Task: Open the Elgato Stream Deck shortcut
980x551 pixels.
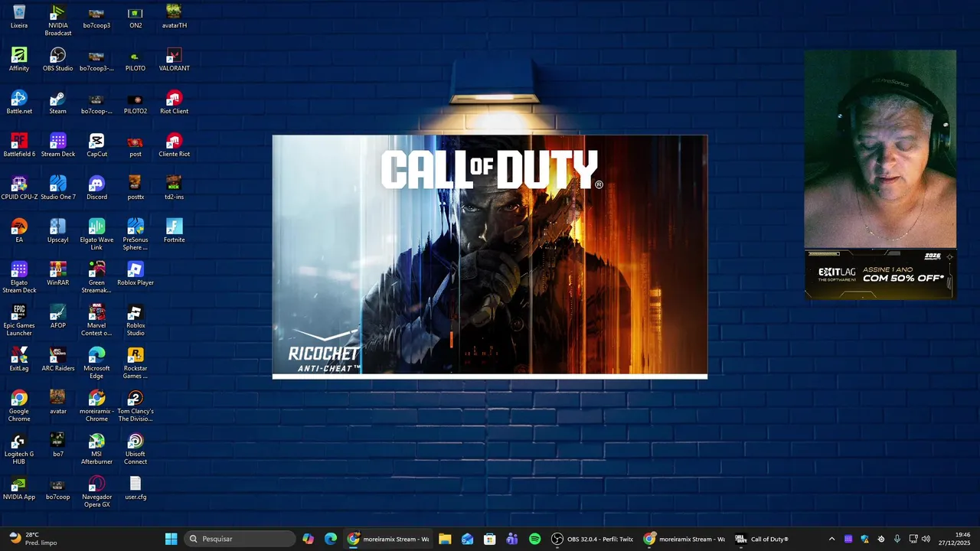Action: (x=19, y=278)
